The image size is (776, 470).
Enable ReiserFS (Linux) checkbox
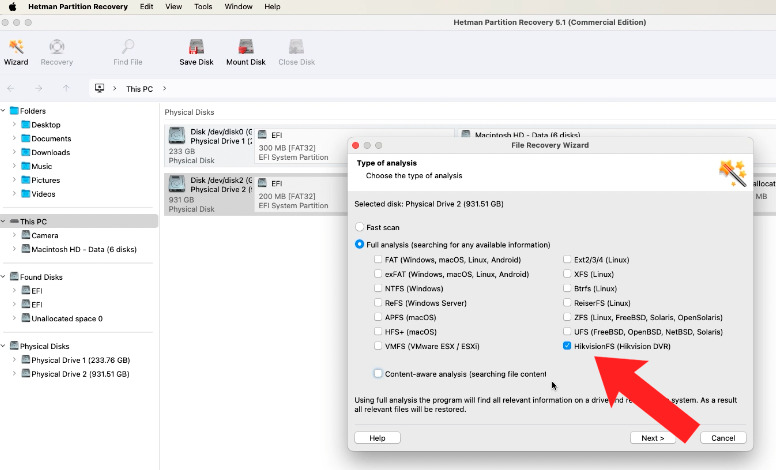[x=567, y=302]
